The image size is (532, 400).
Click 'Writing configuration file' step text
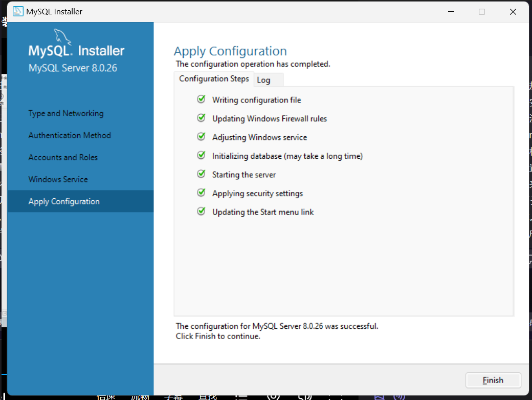point(256,100)
